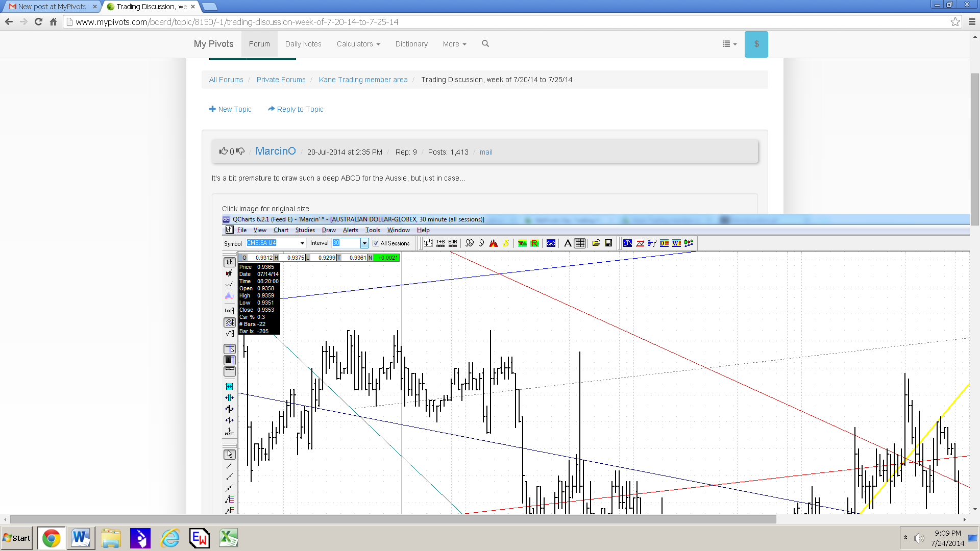Open the Kane Trading member area breadcrumb

pyautogui.click(x=363, y=80)
